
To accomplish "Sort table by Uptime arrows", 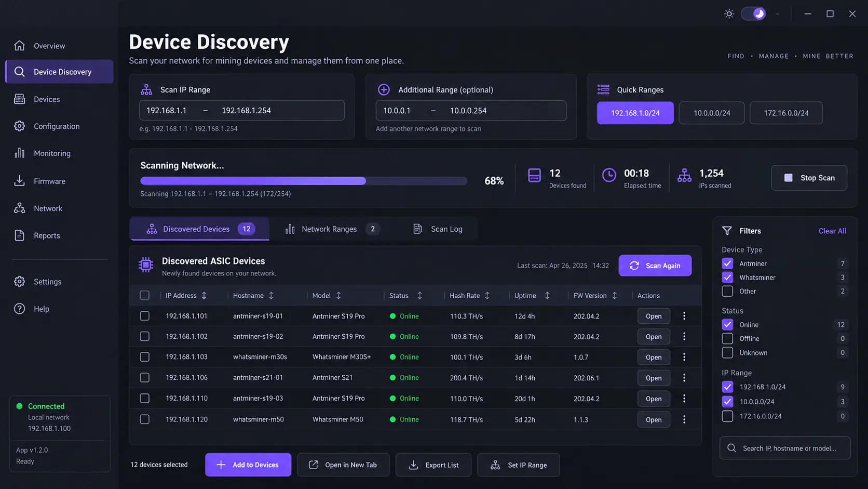I will coord(547,295).
